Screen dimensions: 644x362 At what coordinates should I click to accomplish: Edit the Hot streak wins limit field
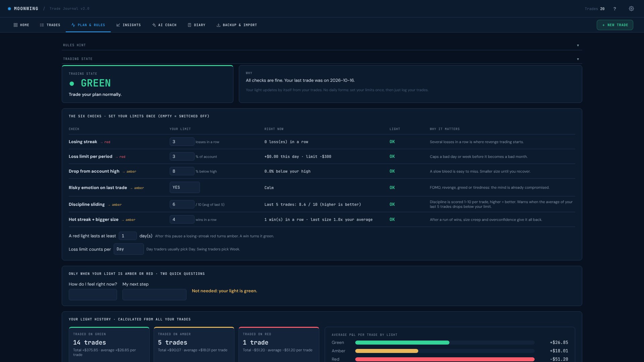182,220
